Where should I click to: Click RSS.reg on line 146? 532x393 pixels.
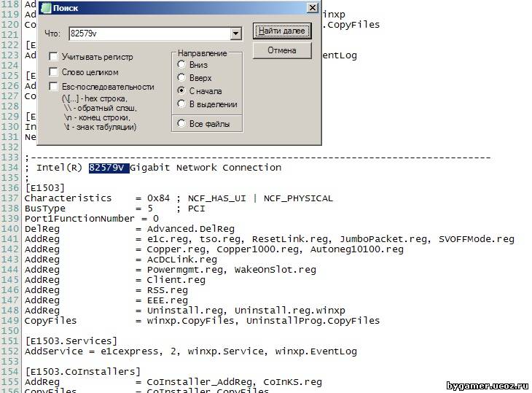tap(168, 290)
